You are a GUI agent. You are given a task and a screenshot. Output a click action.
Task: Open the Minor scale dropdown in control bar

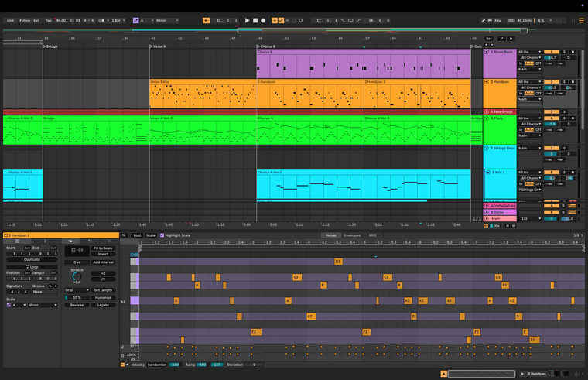point(167,21)
